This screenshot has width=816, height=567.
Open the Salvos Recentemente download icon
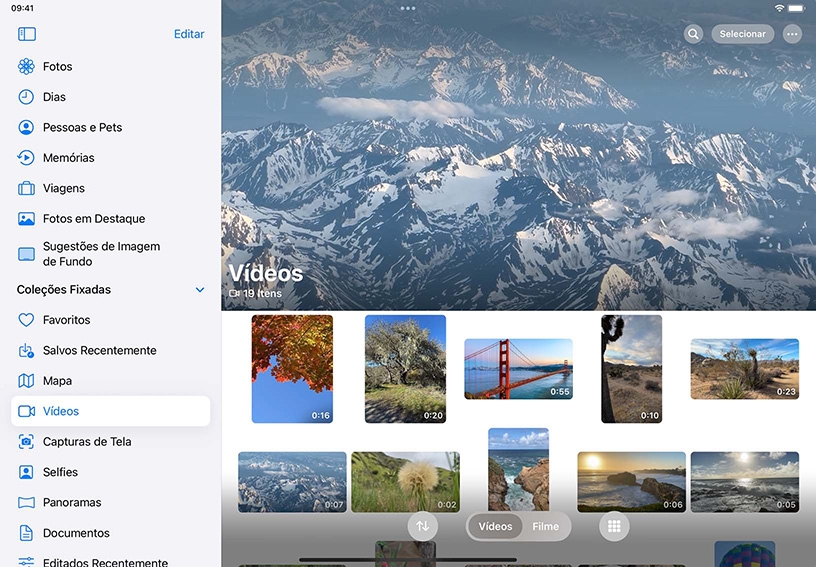(26, 351)
